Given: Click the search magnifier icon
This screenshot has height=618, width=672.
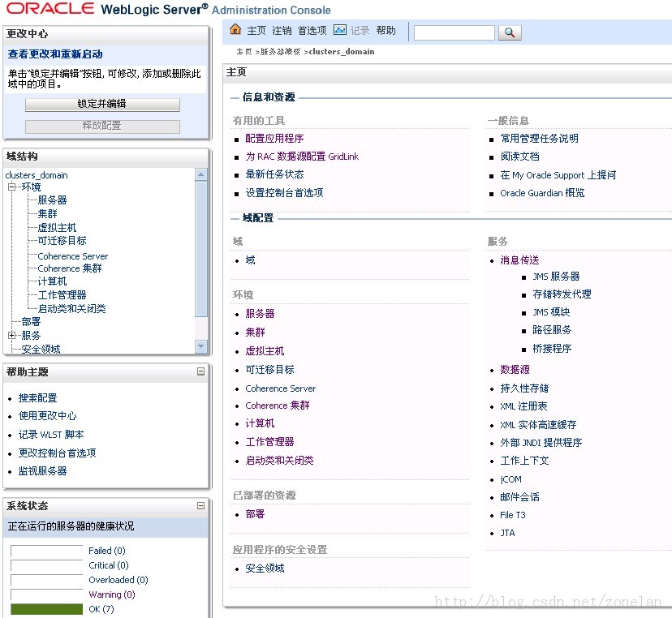Looking at the screenshot, I should (x=510, y=32).
